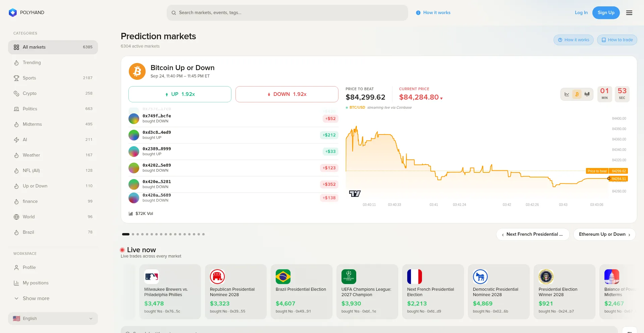This screenshot has width=644, height=333.
Task: Click the Capitol icon on Balance card
Action: tap(612, 277)
